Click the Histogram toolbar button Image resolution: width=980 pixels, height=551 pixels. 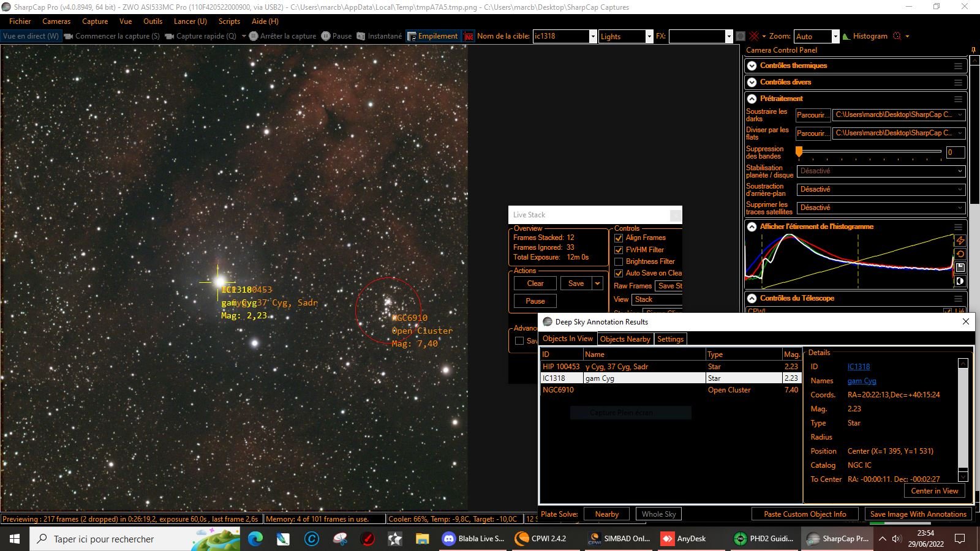coord(865,36)
